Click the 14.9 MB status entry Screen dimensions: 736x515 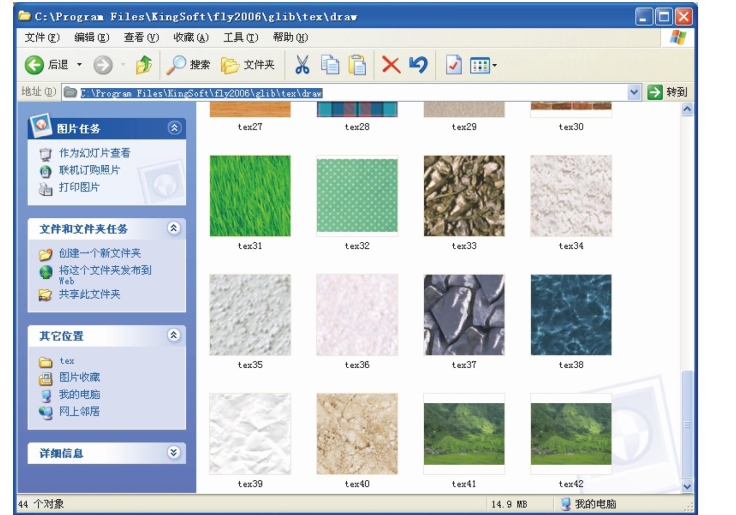click(x=509, y=505)
